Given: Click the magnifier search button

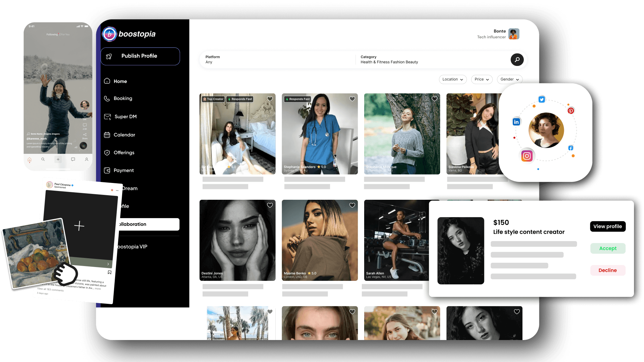Looking at the screenshot, I should 517,59.
